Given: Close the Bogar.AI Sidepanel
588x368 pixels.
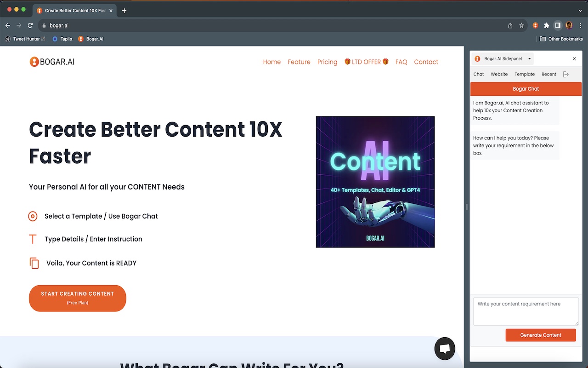Looking at the screenshot, I should pos(574,59).
